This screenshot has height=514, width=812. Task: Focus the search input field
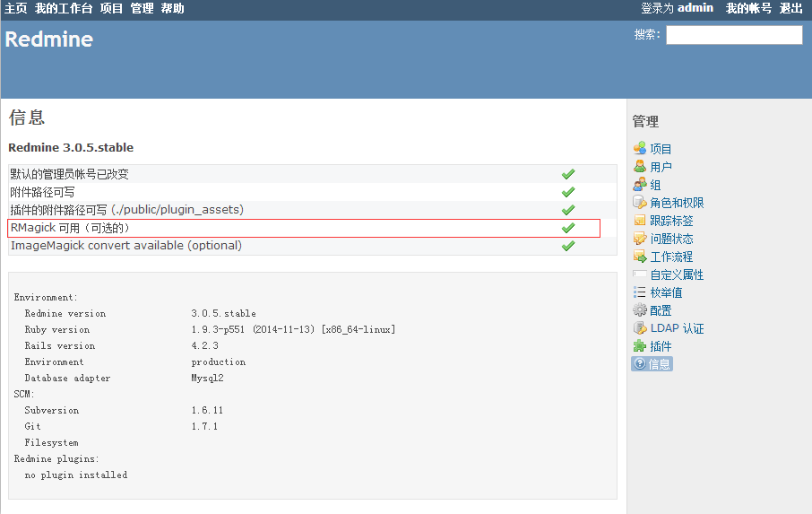coord(734,35)
